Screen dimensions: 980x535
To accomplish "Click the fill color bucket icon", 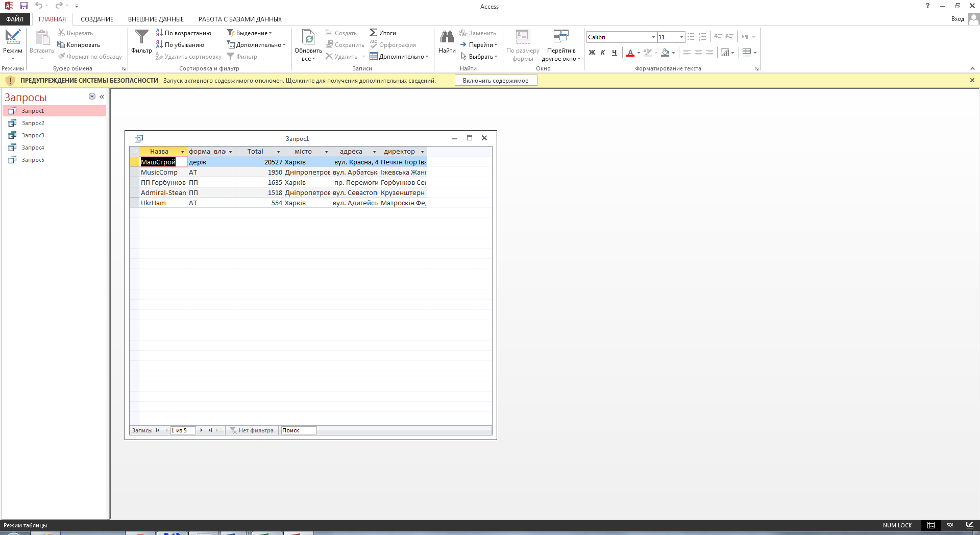I will coord(665,52).
